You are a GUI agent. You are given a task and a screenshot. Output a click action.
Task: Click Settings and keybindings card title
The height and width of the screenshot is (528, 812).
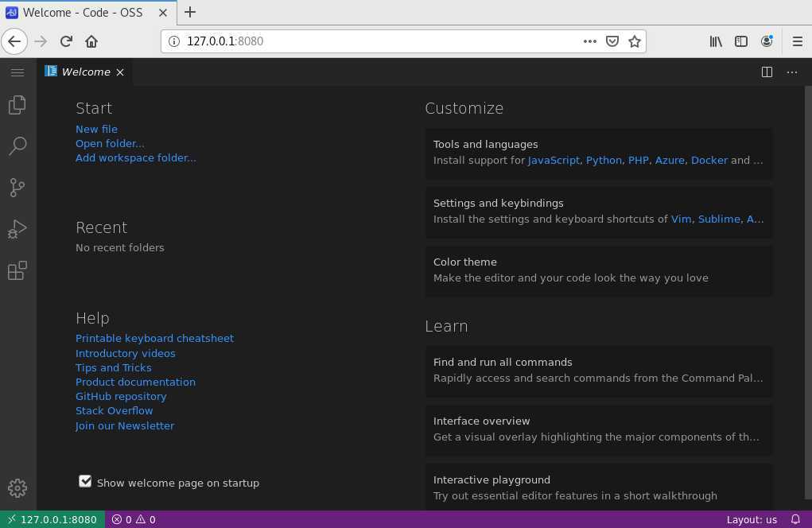[x=498, y=204]
